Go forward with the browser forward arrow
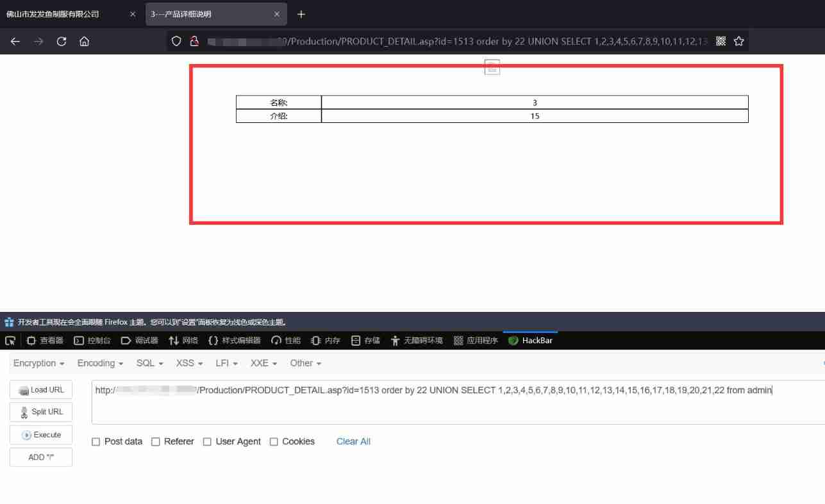Screen dimensions: 825x504 38,41
